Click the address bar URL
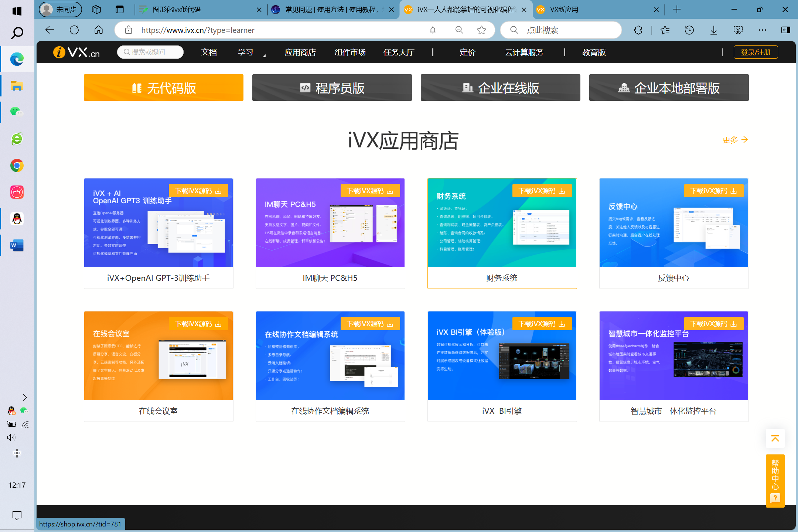Viewport: 798px width, 532px height. coord(198,30)
